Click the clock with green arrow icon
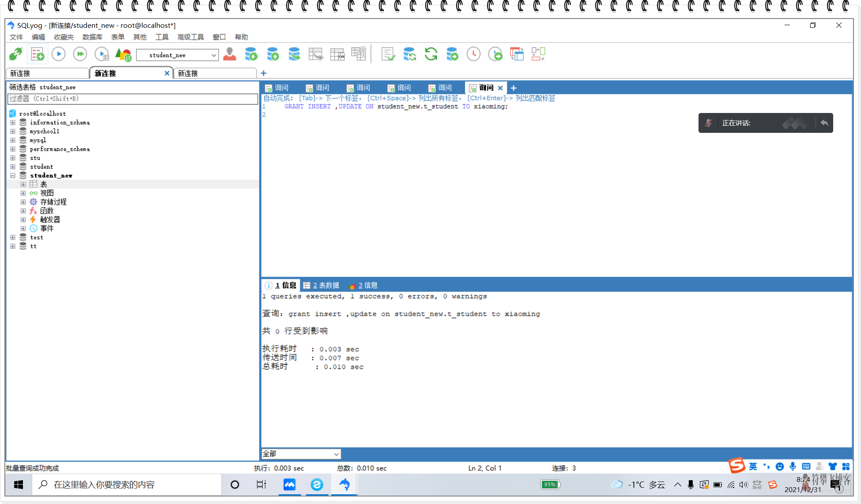861x504 pixels. (x=495, y=54)
